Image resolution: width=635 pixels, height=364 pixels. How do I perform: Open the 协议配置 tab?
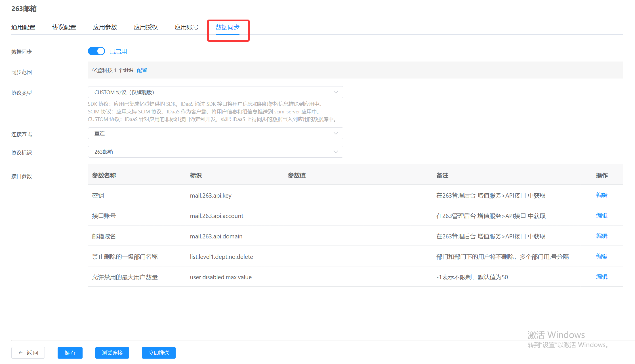(x=64, y=27)
